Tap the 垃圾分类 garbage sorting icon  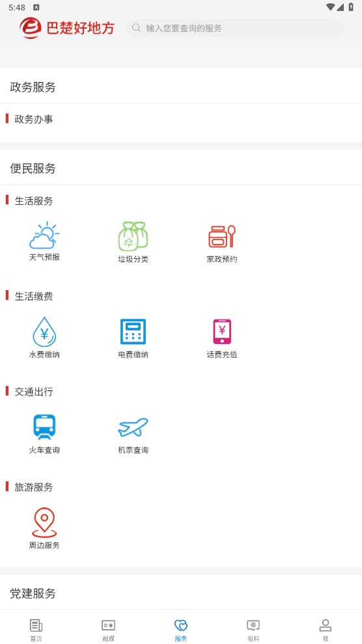(x=133, y=237)
